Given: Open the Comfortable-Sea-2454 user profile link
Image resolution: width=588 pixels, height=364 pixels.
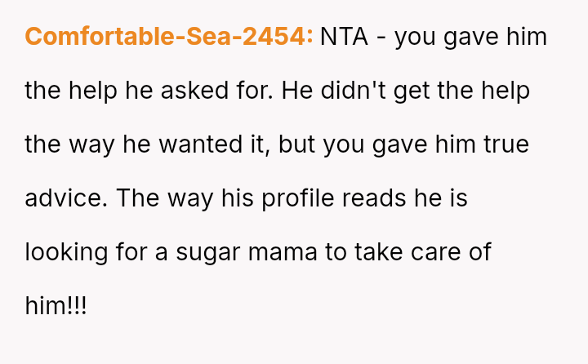Looking at the screenshot, I should click(169, 37).
